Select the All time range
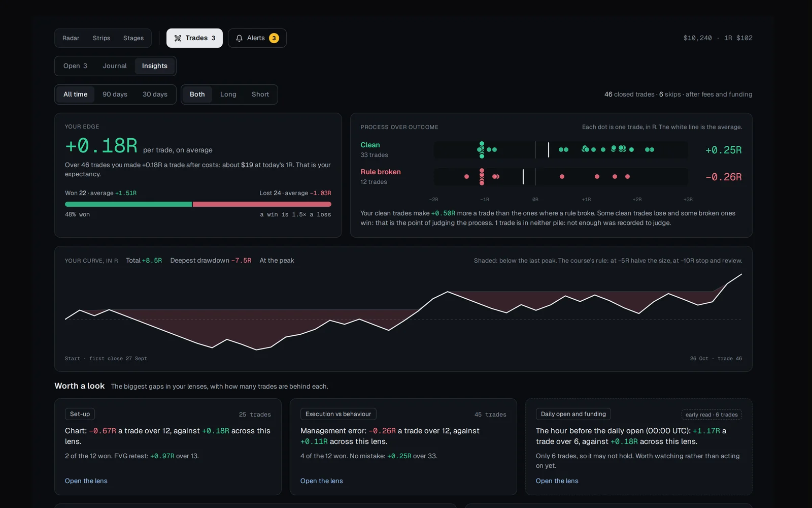Screen dimensions: 812x508 [75, 94]
